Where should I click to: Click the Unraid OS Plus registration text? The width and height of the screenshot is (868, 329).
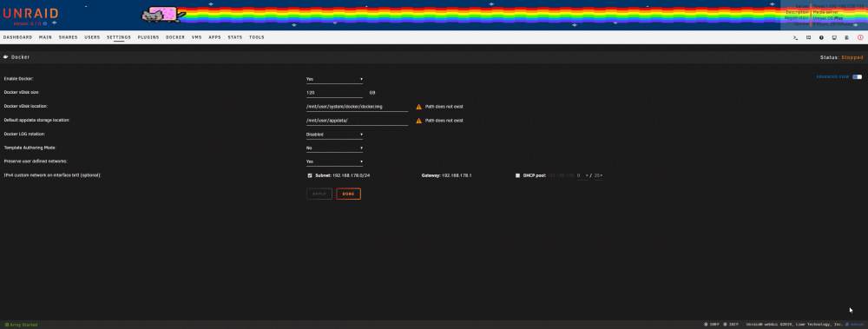(x=827, y=17)
